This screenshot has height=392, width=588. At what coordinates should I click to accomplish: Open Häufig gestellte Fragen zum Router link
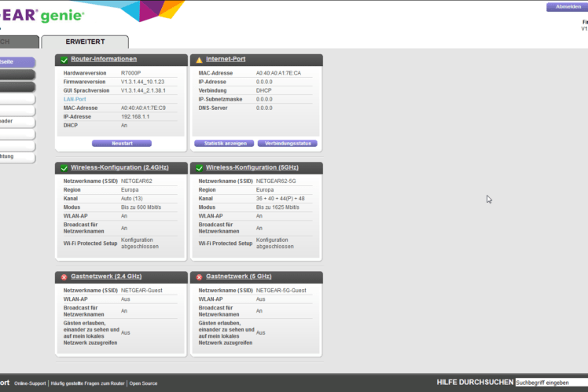[88, 383]
